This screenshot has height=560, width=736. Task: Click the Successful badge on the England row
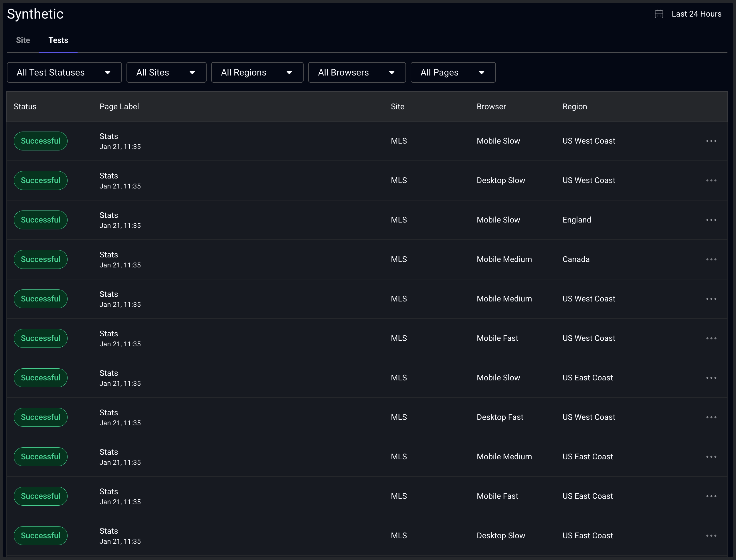(40, 220)
